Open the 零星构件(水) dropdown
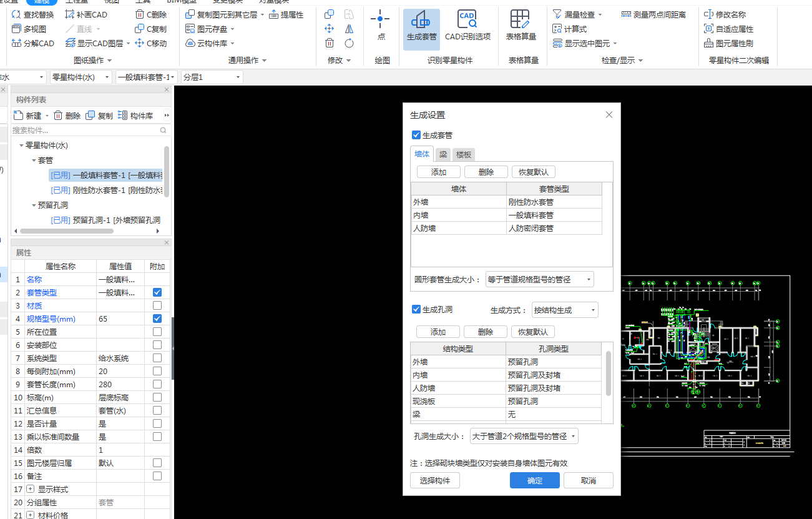 pyautogui.click(x=81, y=77)
